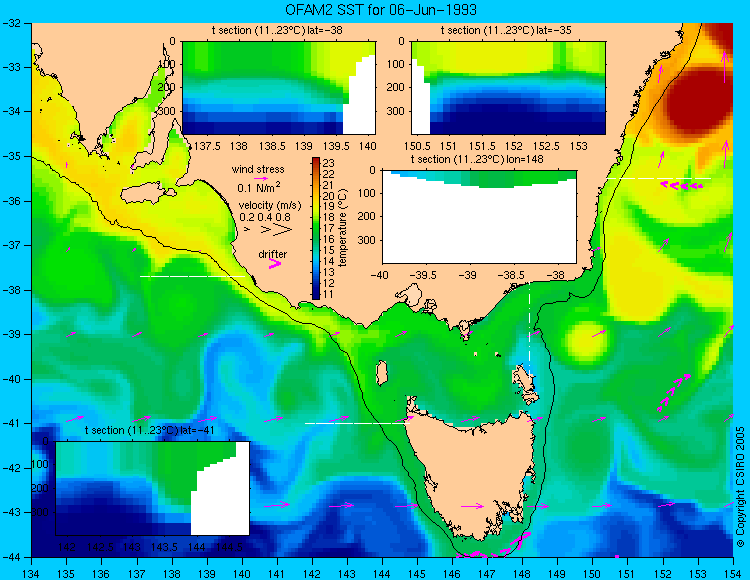Click color bar tick label '13'
The width and height of the screenshot is (750, 580).
(329, 272)
